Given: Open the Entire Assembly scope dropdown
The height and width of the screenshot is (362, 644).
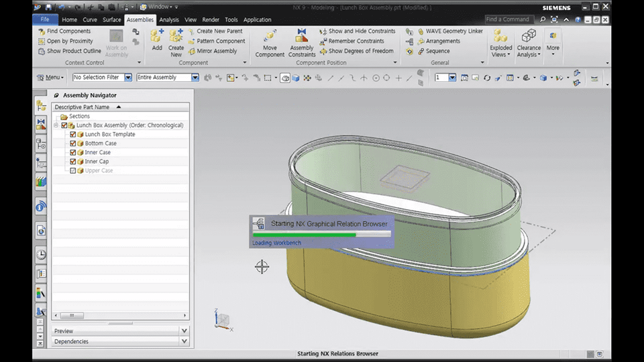Looking at the screenshot, I should click(x=195, y=77).
